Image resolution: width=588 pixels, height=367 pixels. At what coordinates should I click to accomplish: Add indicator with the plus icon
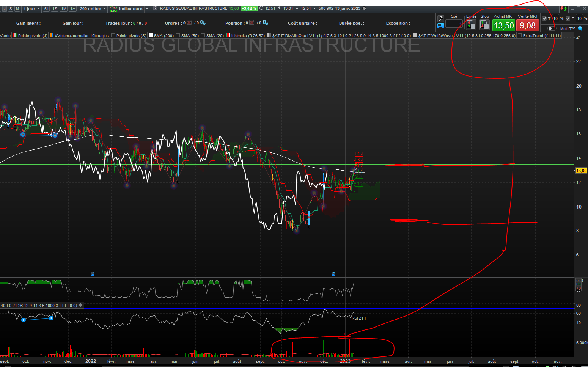(80, 305)
